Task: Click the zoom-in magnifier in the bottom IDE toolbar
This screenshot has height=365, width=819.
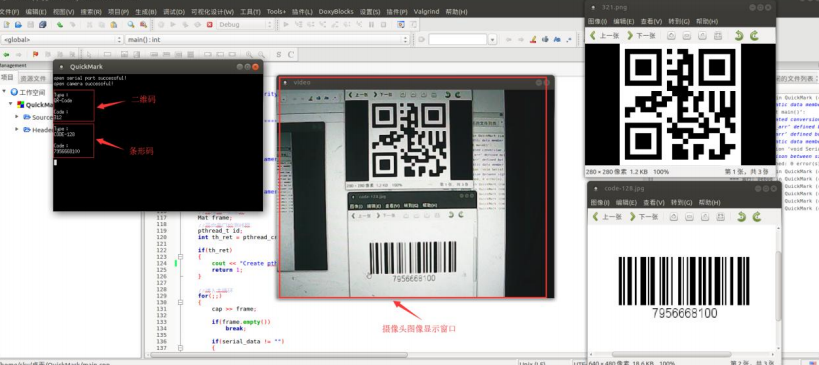Action: tap(249, 54)
